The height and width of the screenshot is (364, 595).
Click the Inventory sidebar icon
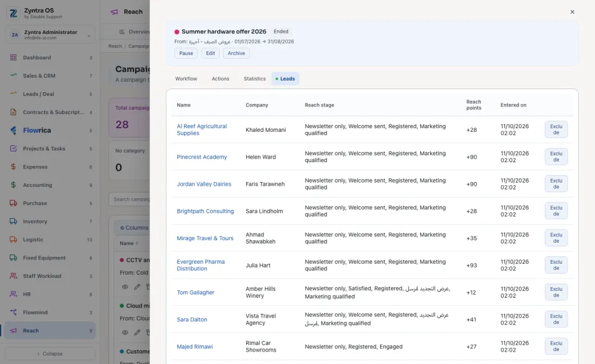13,221
